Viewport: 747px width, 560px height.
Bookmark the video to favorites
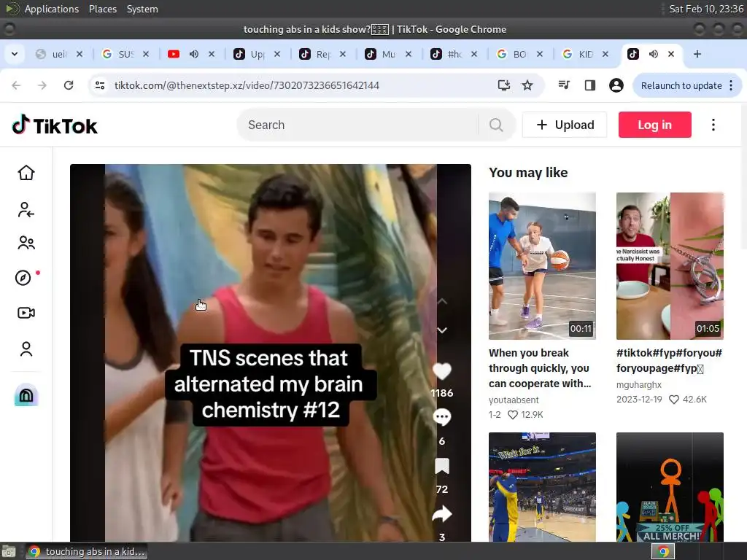(x=442, y=466)
